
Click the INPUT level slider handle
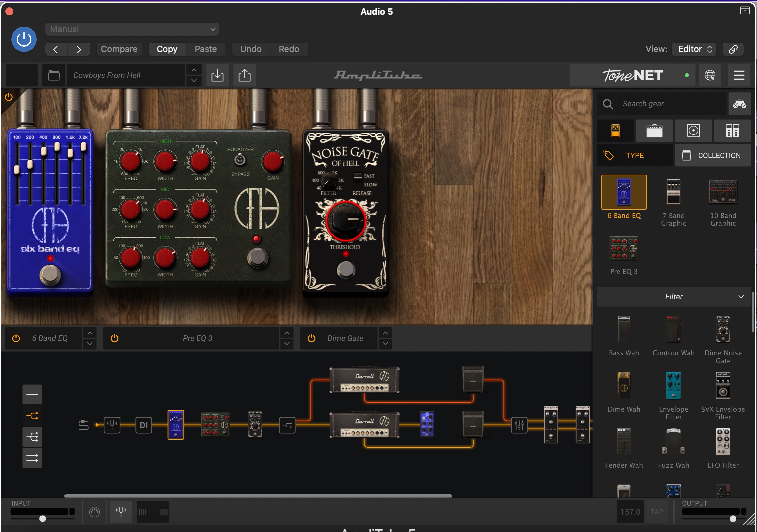42,519
